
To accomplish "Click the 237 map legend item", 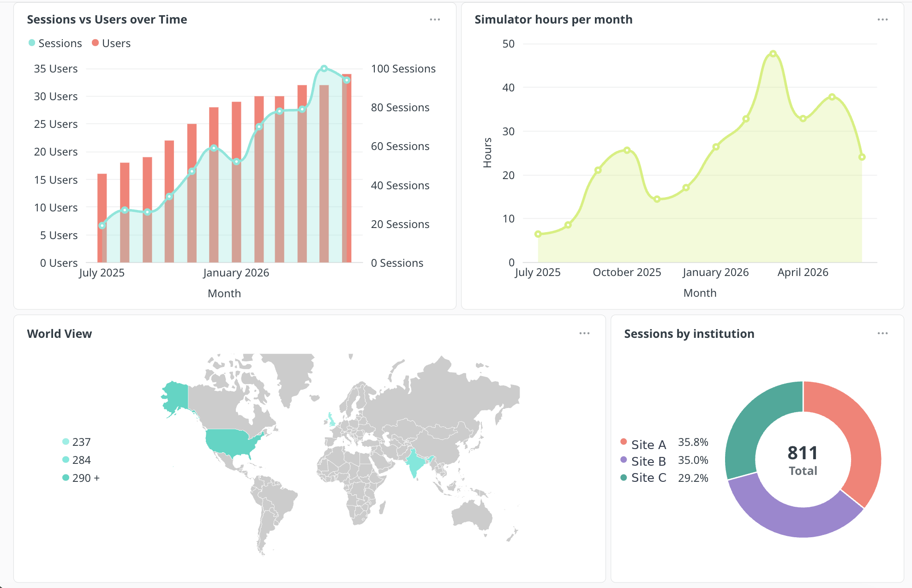I will coord(77,442).
